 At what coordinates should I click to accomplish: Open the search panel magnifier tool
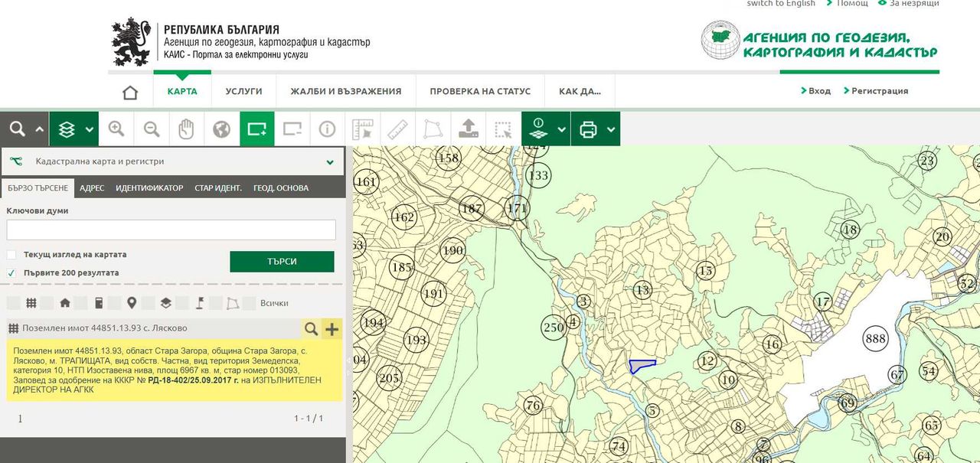point(18,129)
